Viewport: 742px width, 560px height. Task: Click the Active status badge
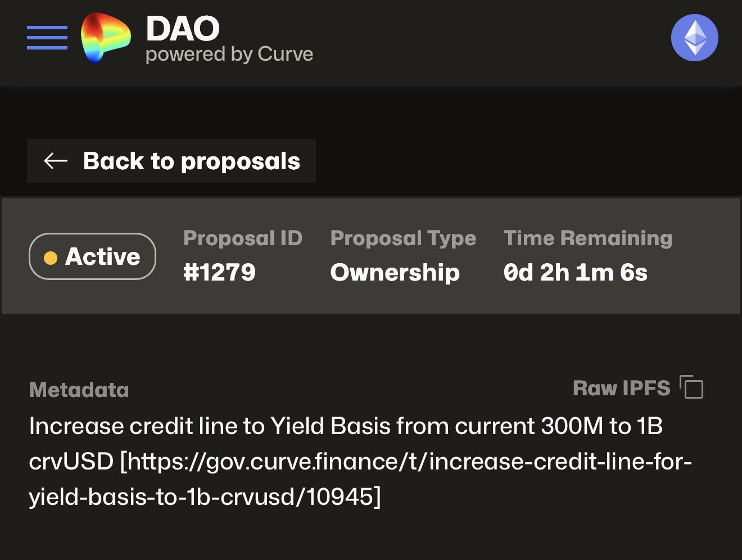(x=92, y=256)
